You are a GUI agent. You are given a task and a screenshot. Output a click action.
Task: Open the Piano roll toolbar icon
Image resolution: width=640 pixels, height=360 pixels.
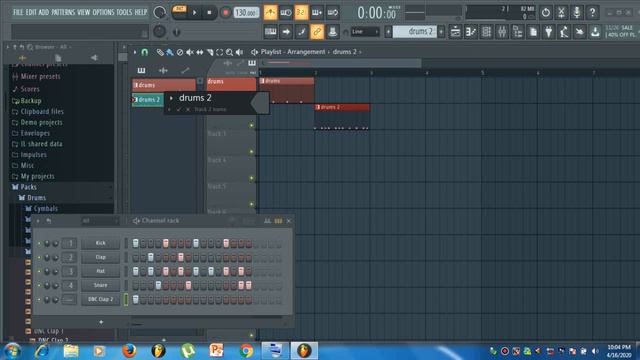[x=471, y=31]
